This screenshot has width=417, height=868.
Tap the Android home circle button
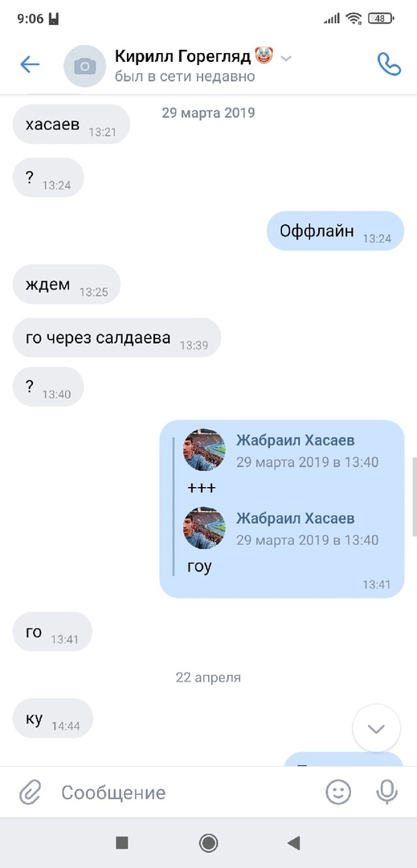(x=209, y=843)
